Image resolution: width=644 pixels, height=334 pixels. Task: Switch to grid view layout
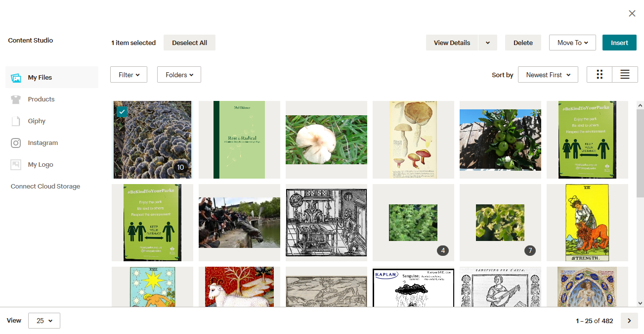click(x=600, y=75)
